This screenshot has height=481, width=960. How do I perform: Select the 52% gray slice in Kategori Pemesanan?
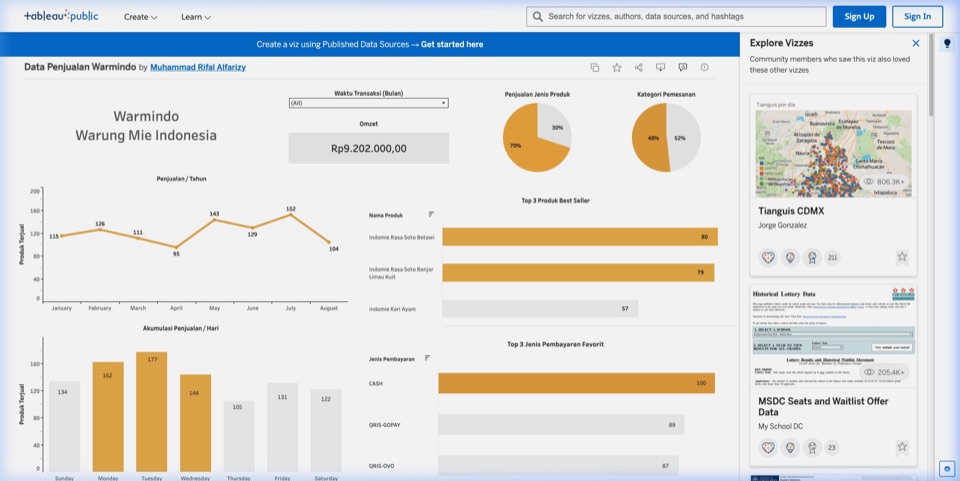[x=684, y=138]
